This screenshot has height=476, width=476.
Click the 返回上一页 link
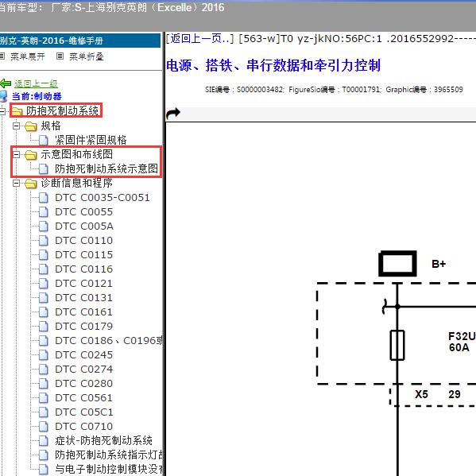point(199,39)
